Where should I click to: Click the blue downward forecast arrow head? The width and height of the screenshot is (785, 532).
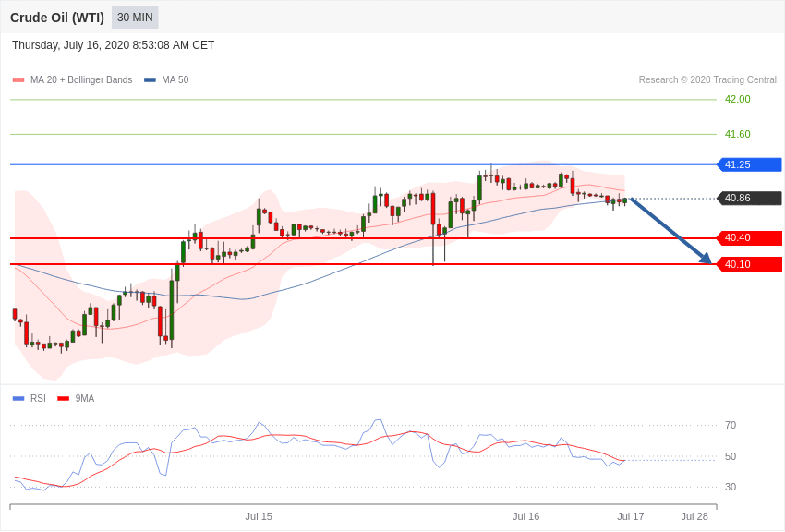(706, 258)
